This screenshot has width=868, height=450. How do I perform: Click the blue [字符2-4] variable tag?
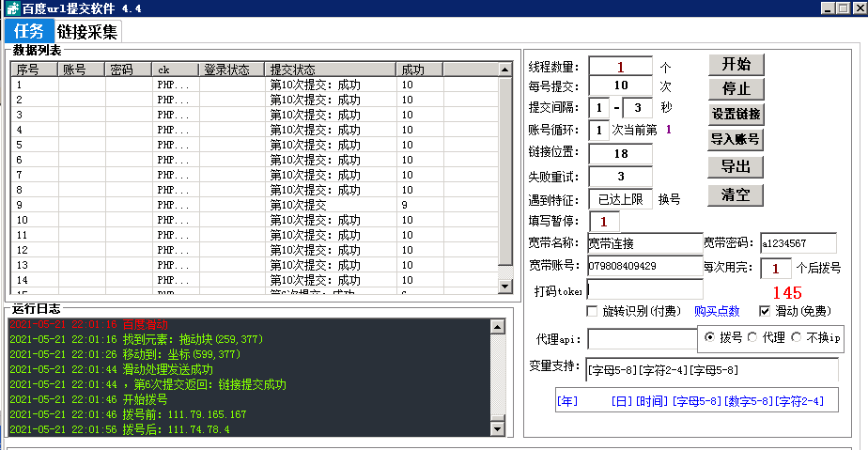point(799,401)
